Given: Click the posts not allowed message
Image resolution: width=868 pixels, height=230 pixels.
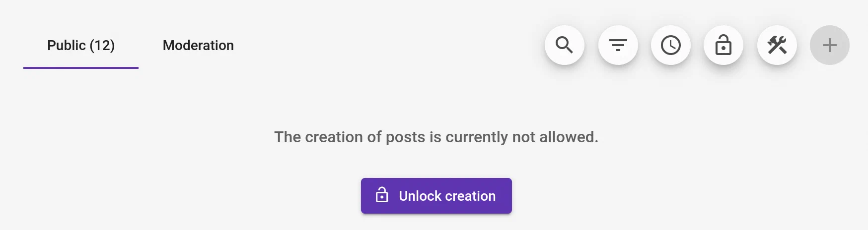Looking at the screenshot, I should (436, 137).
